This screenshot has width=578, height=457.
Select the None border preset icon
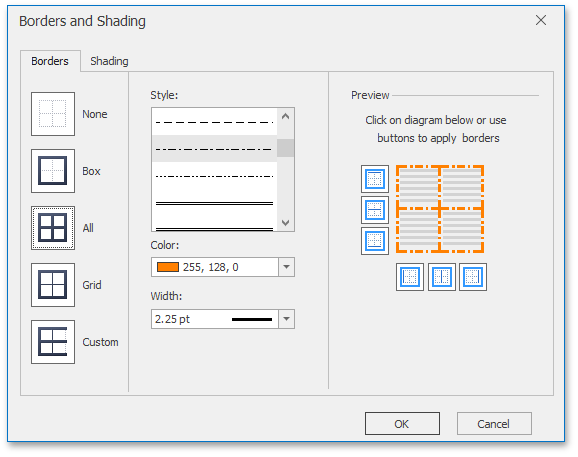[x=53, y=114]
